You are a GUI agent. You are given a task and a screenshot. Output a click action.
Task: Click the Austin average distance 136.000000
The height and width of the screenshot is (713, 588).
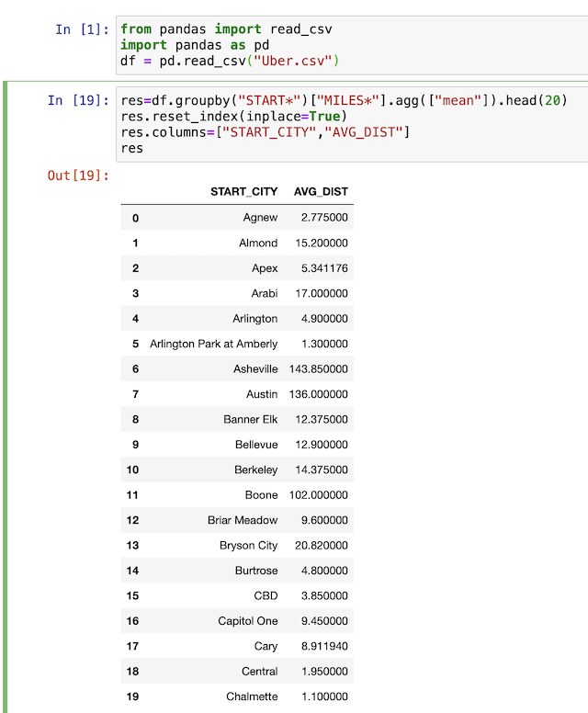(318, 394)
